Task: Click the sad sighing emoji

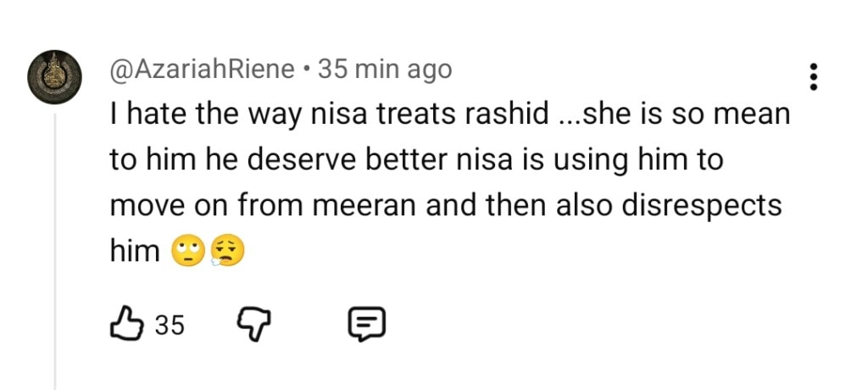Action: (224, 252)
